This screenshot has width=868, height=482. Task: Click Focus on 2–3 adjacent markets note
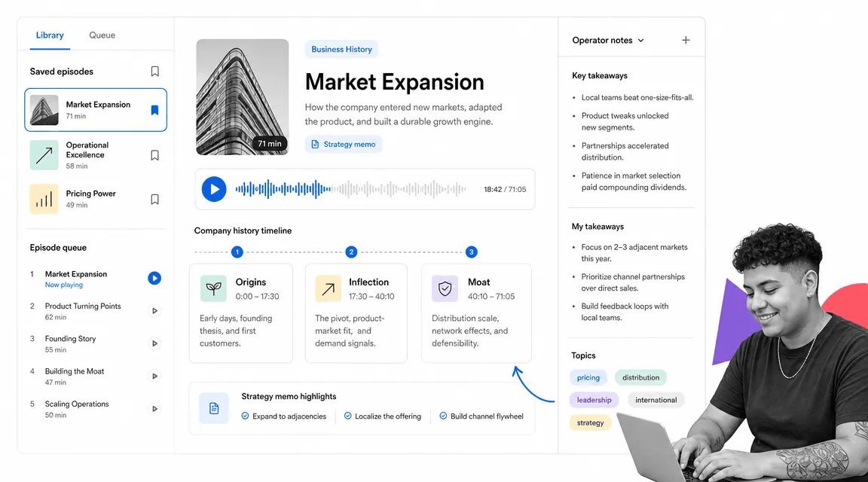click(634, 253)
